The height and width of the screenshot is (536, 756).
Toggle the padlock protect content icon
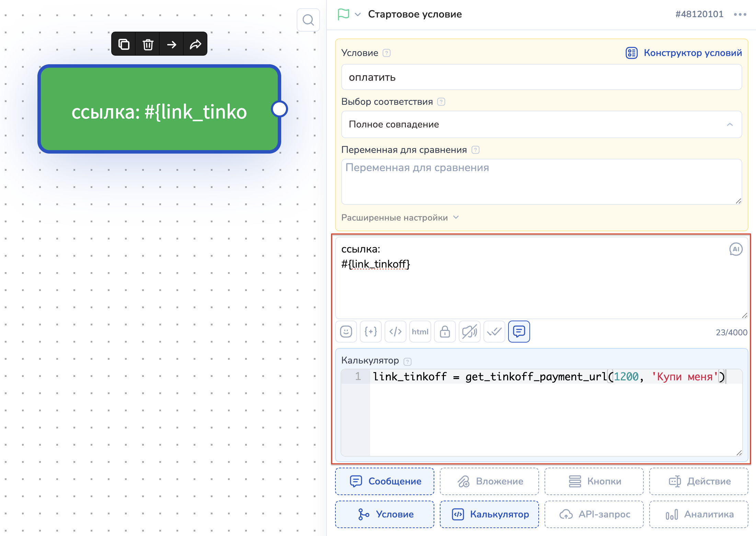pyautogui.click(x=445, y=332)
